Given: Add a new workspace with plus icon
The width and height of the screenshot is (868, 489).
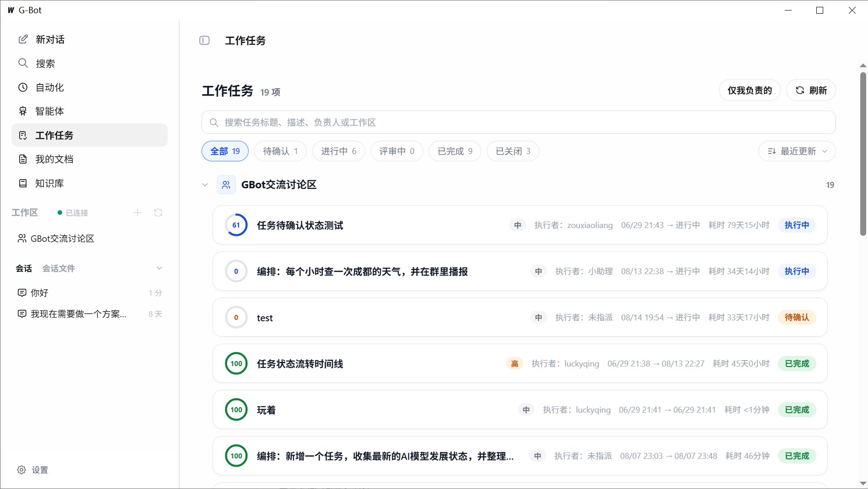Looking at the screenshot, I should click(x=138, y=213).
